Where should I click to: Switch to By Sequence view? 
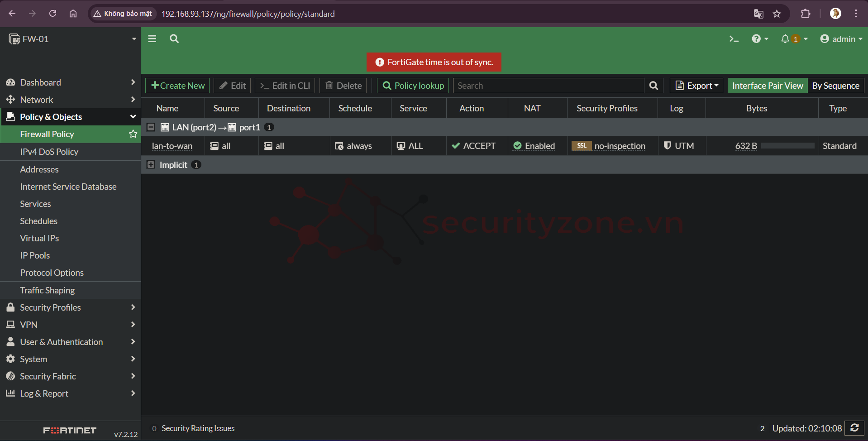(835, 86)
